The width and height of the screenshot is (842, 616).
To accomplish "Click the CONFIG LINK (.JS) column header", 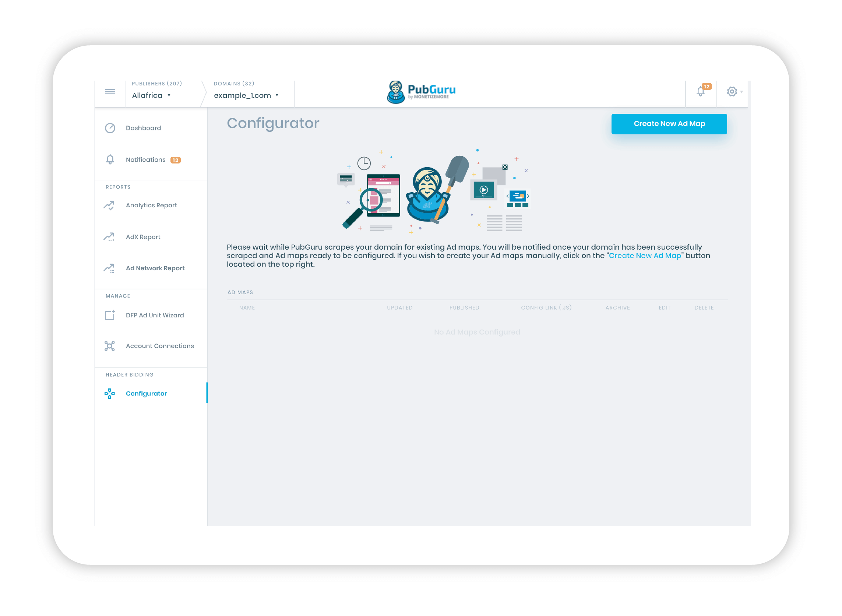I will pyautogui.click(x=546, y=308).
